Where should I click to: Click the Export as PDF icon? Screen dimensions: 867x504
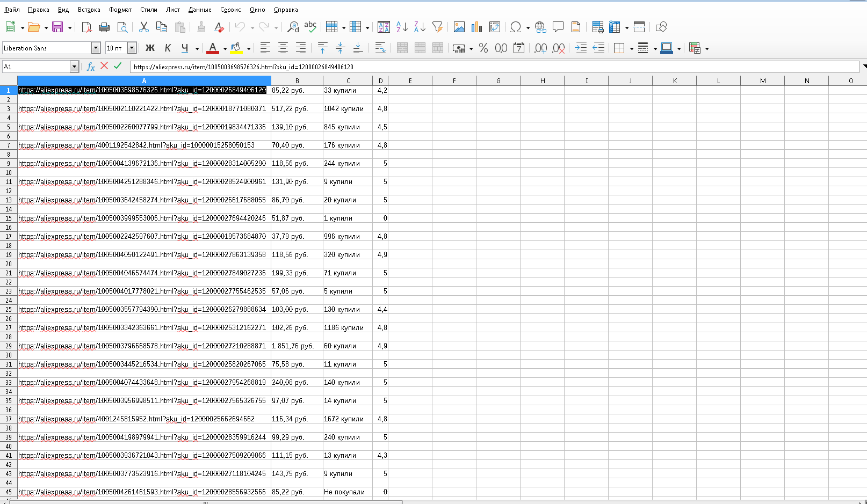[86, 27]
